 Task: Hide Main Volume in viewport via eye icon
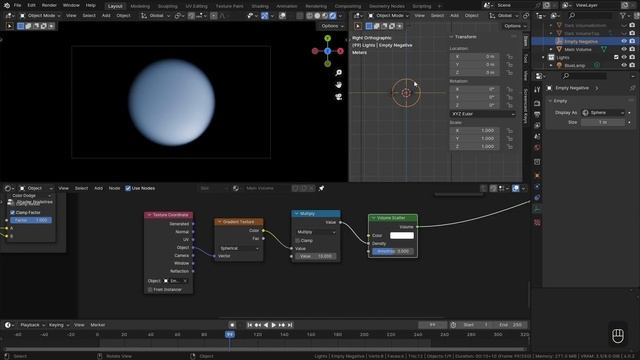tap(624, 49)
